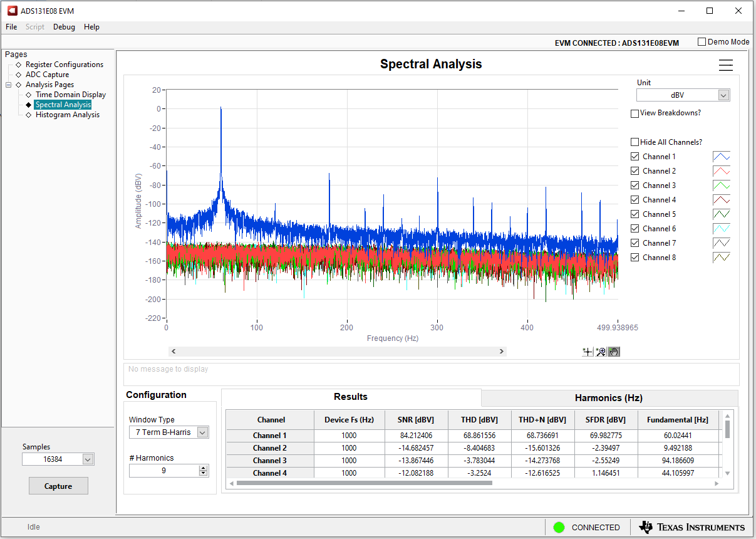756x539 pixels.
Task: Open the hamburger menu beside Spectral Analysis
Action: [725, 65]
